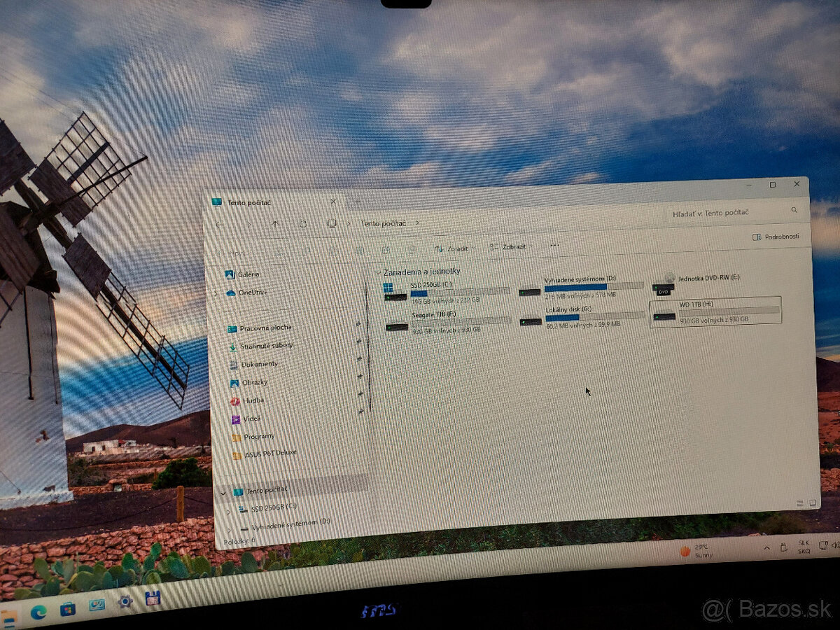Click the Seagate 1TB (F:) drive icon
The height and width of the screenshot is (630, 840).
pos(396,325)
